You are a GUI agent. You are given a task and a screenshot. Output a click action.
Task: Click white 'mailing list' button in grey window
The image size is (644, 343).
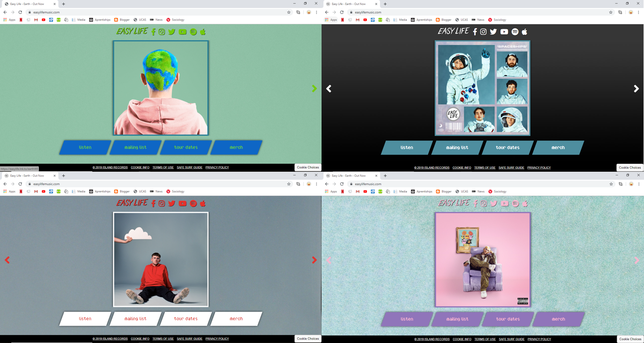click(135, 319)
